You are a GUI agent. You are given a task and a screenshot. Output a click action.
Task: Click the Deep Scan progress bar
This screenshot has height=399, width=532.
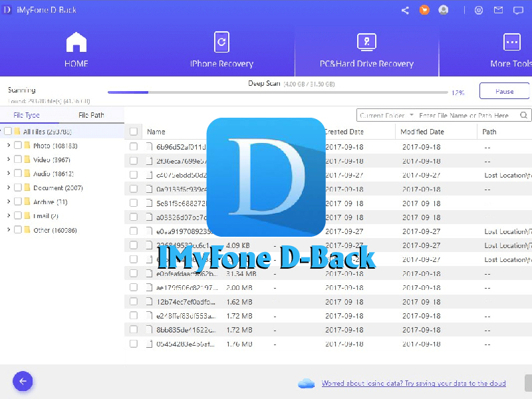[x=278, y=92]
